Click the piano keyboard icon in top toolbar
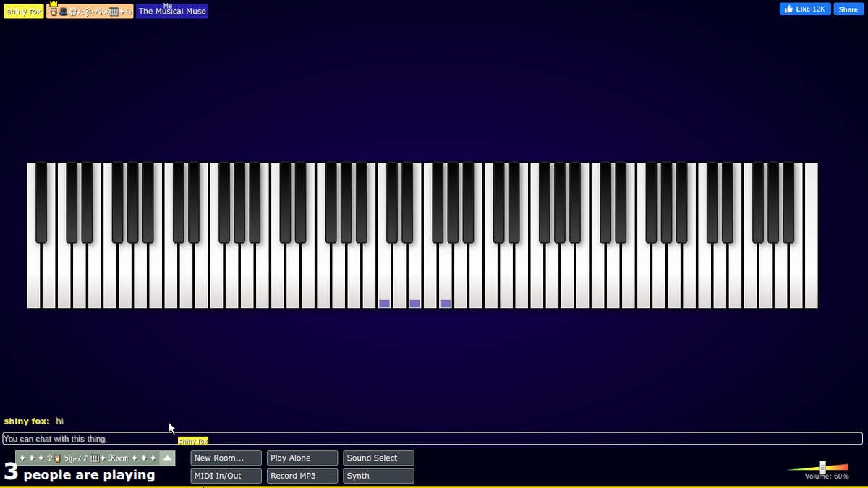 click(x=114, y=12)
